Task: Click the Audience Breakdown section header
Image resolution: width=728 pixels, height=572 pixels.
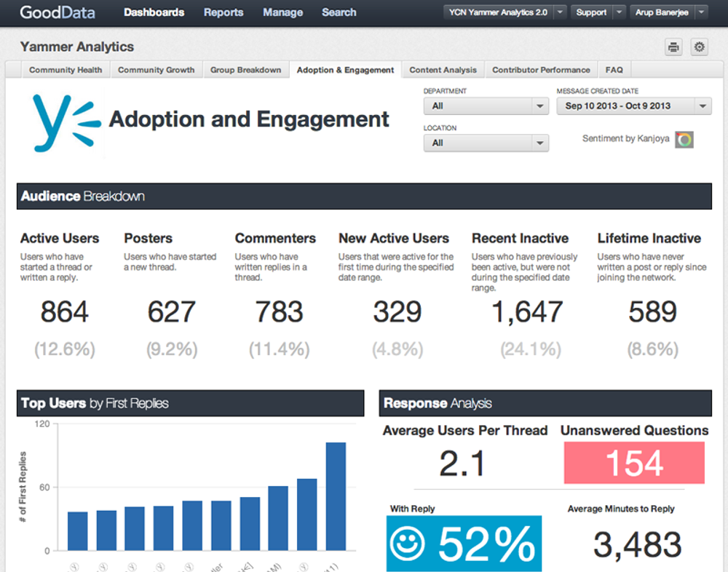Action: [364, 196]
